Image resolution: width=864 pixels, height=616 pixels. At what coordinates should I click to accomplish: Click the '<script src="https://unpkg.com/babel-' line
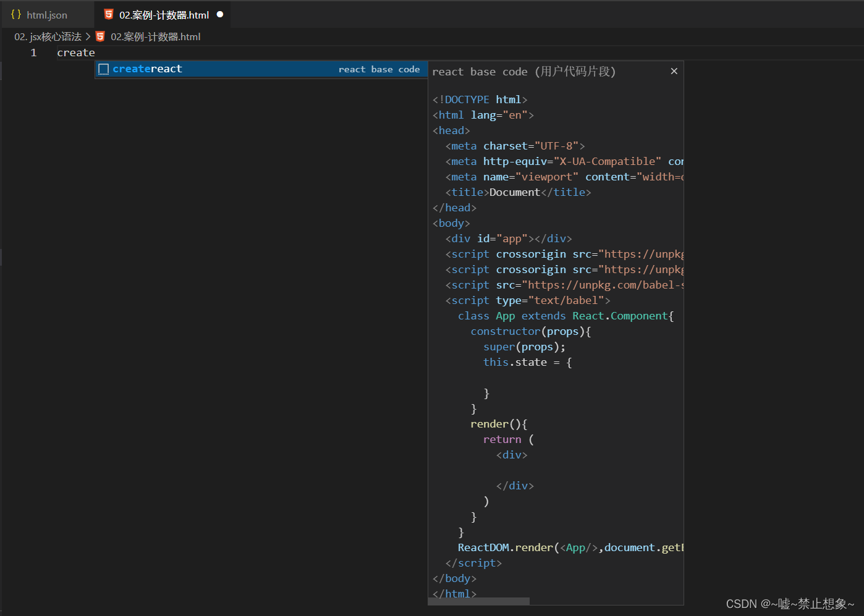[x=564, y=285]
